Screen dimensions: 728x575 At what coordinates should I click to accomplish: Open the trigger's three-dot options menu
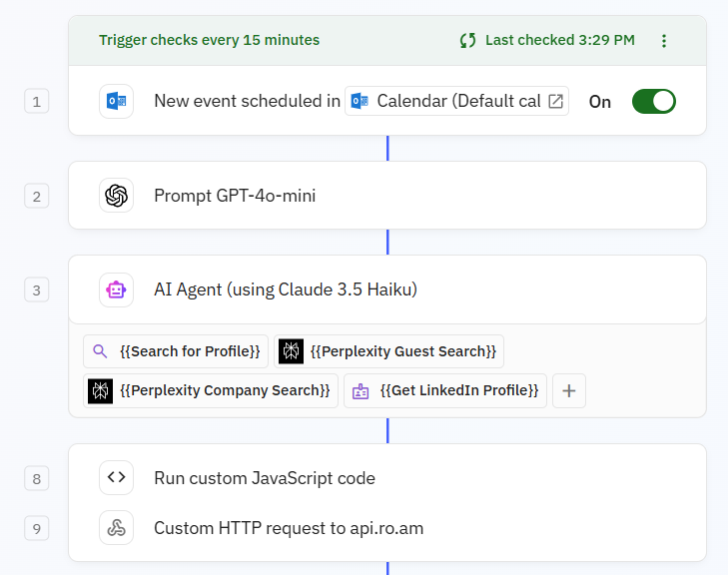(x=664, y=41)
